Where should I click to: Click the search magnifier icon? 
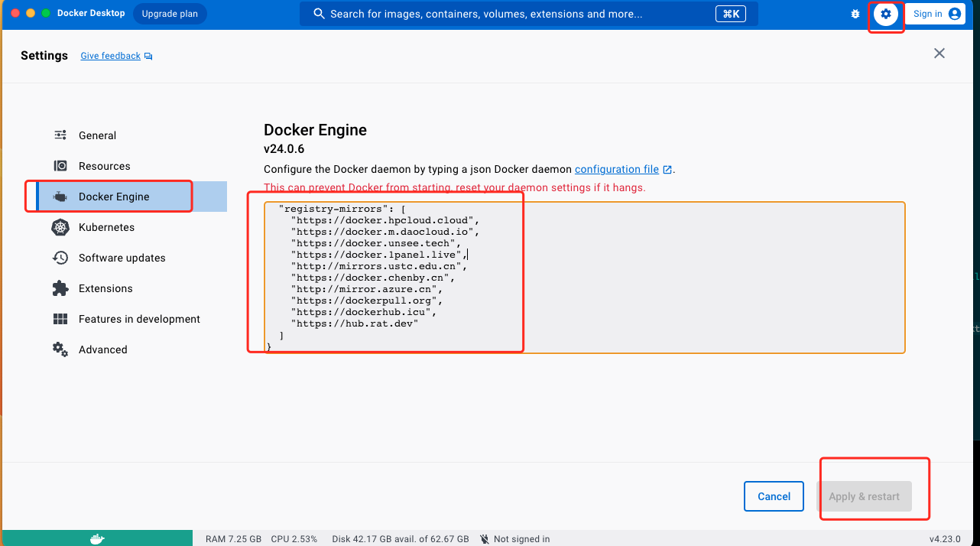click(x=320, y=14)
